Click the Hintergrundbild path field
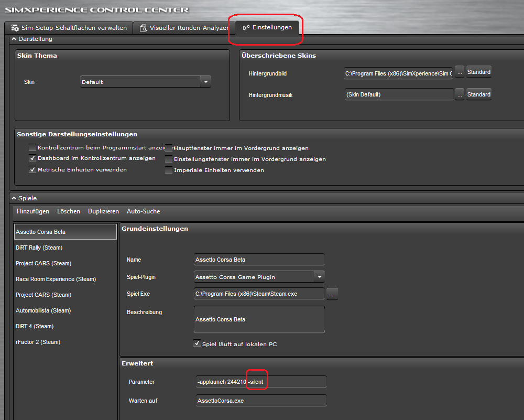This screenshot has width=524, height=420. coord(398,73)
